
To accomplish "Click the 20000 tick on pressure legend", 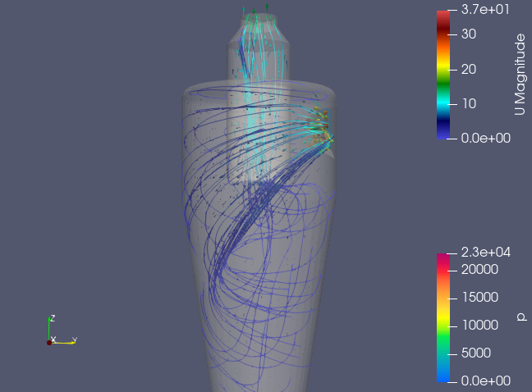I will pos(479,269).
